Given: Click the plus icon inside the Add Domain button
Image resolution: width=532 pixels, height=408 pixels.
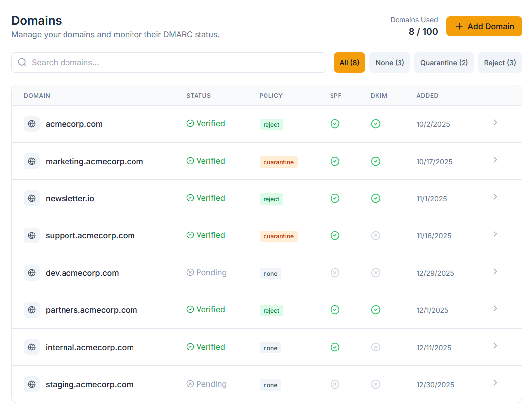Looking at the screenshot, I should point(458,26).
